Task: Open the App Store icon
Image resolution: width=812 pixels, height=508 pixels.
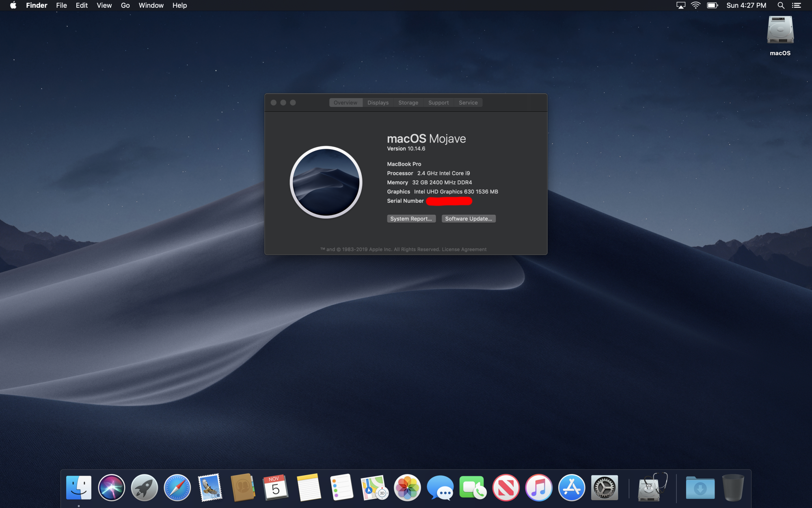Action: coord(572,487)
